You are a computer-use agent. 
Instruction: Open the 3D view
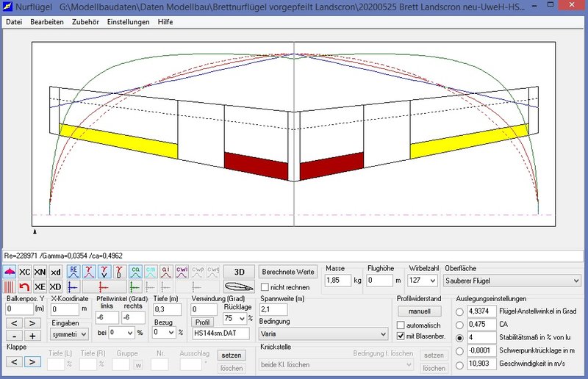click(239, 272)
